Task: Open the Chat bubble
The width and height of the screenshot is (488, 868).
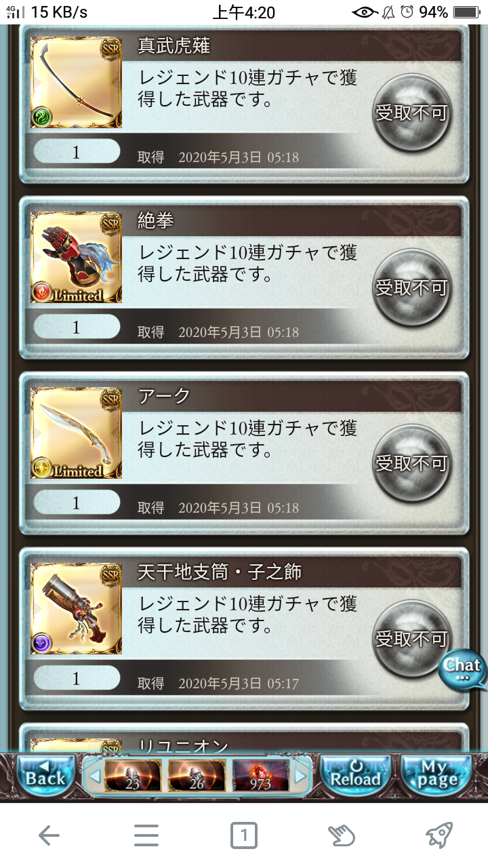Action: (x=463, y=670)
